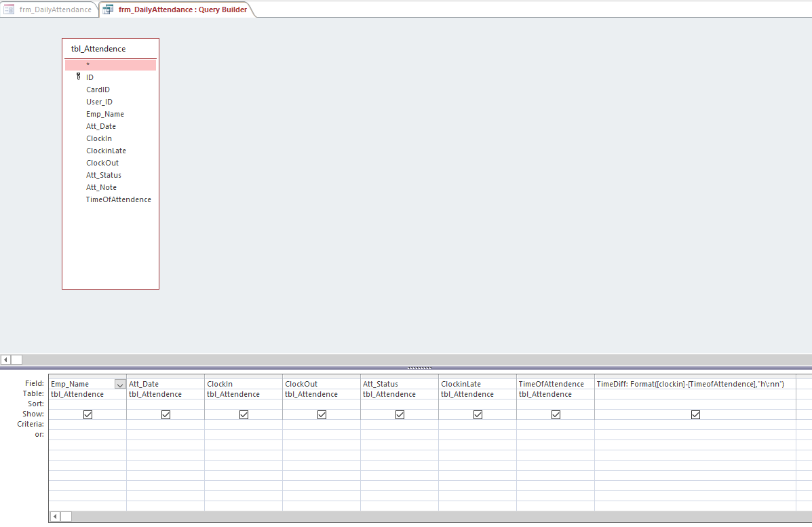
Task: Click the primary key icon beside ID
Action: [x=78, y=77]
